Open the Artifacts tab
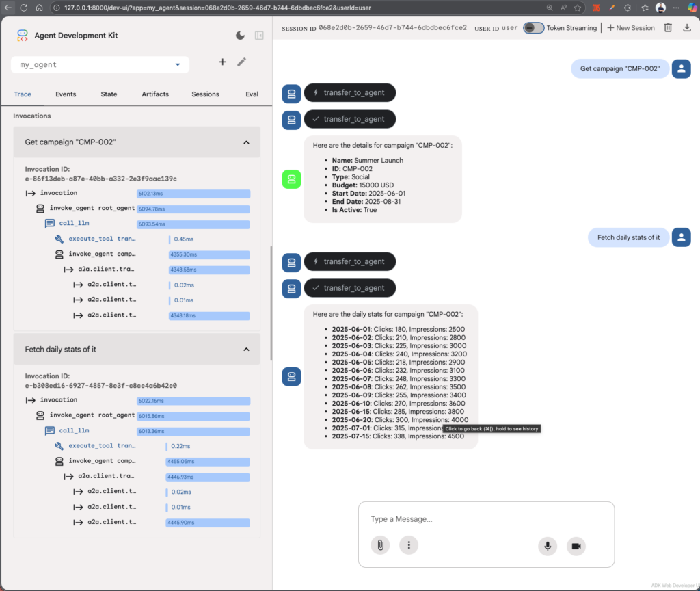The height and width of the screenshot is (591, 700). point(155,94)
